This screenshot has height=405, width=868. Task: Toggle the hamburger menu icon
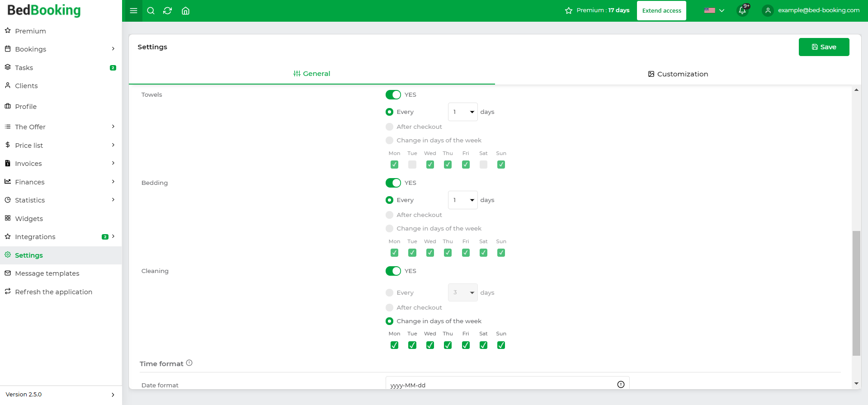(x=133, y=11)
